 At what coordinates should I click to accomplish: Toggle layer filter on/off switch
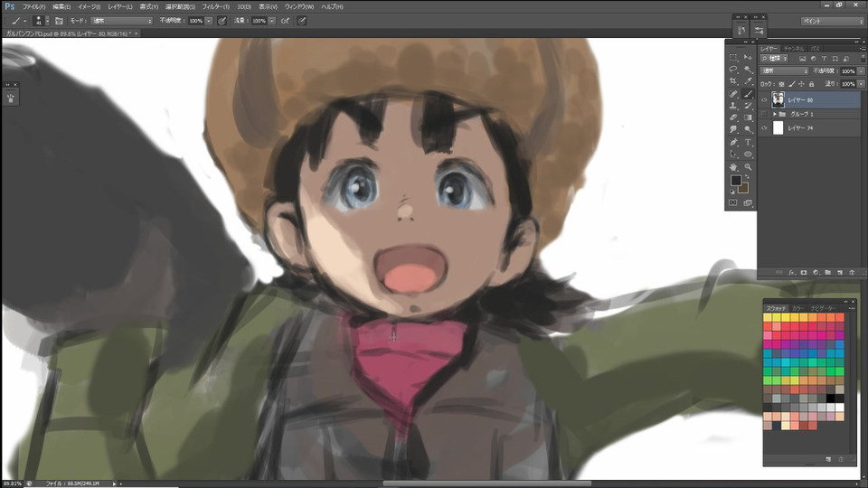coord(863,59)
